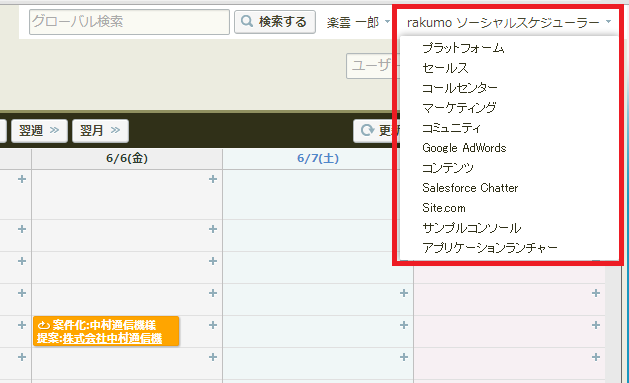The width and height of the screenshot is (629, 383).
Task: Select the 6/7(土) day header
Action: click(x=318, y=158)
